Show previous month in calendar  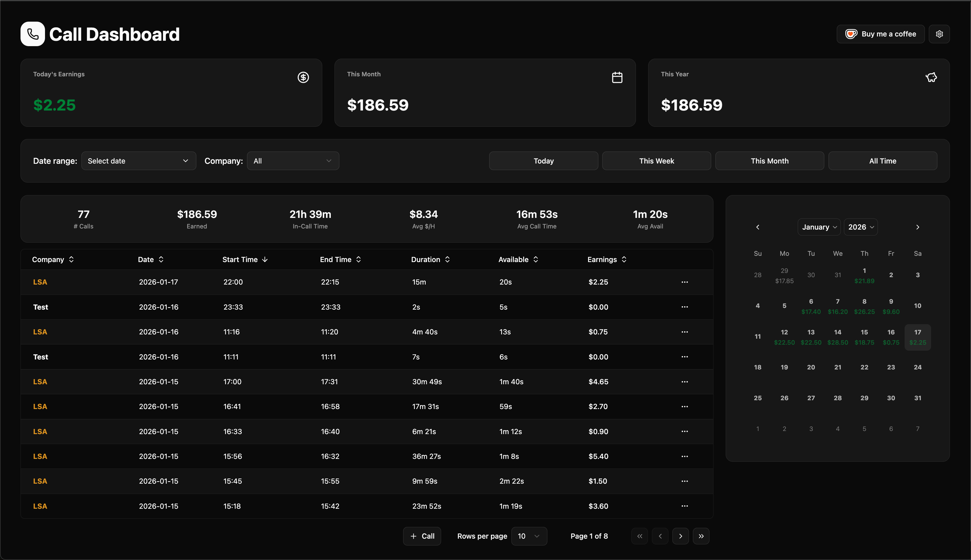click(x=758, y=227)
